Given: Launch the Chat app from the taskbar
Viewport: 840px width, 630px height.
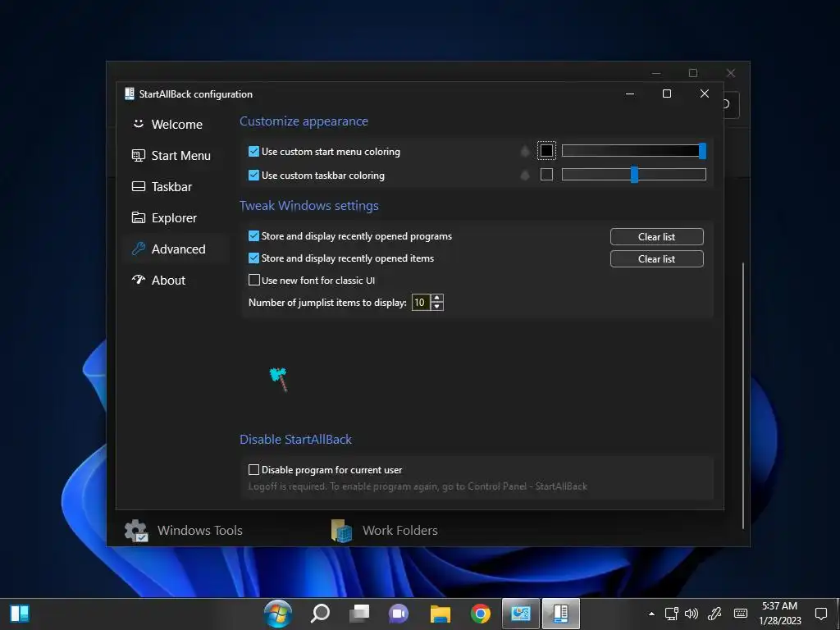Looking at the screenshot, I should [x=399, y=614].
